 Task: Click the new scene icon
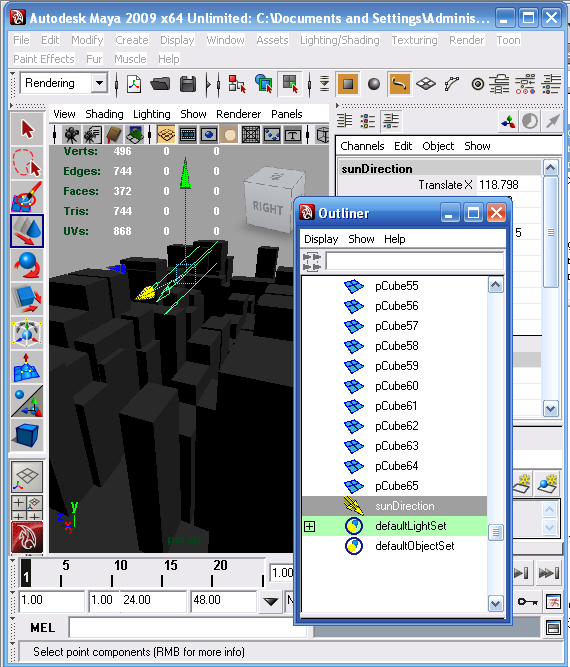tap(134, 84)
